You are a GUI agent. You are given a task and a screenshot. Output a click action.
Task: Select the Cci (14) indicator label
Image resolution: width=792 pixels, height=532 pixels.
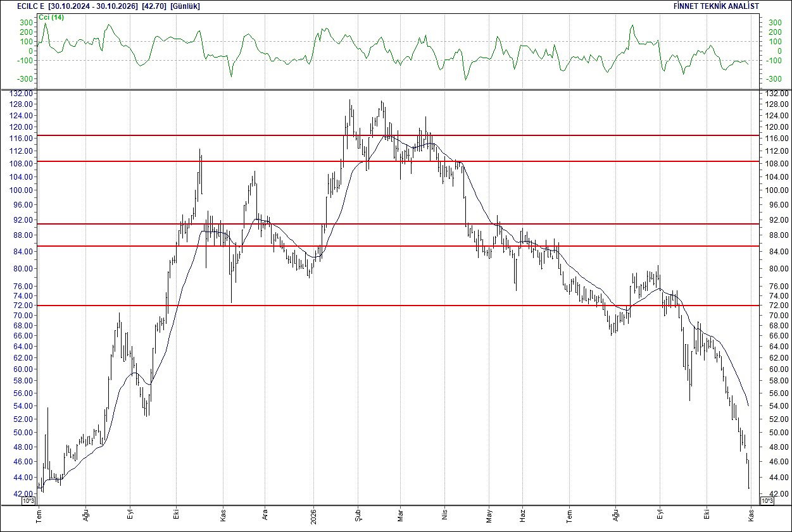pos(51,17)
